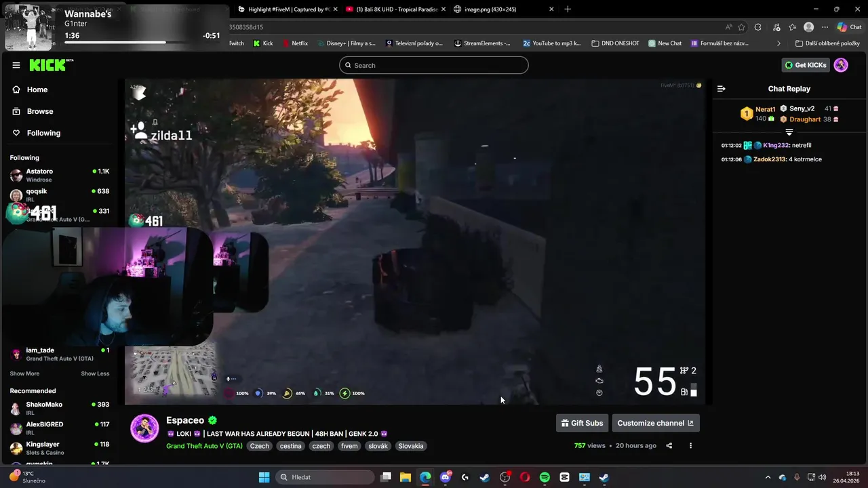Open Astatoro channel in Following list
Viewport: 868px width, 488px height.
[60, 175]
